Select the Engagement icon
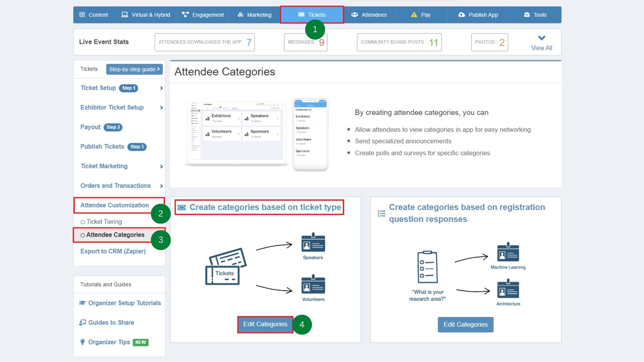The image size is (644, 362). 185,15
